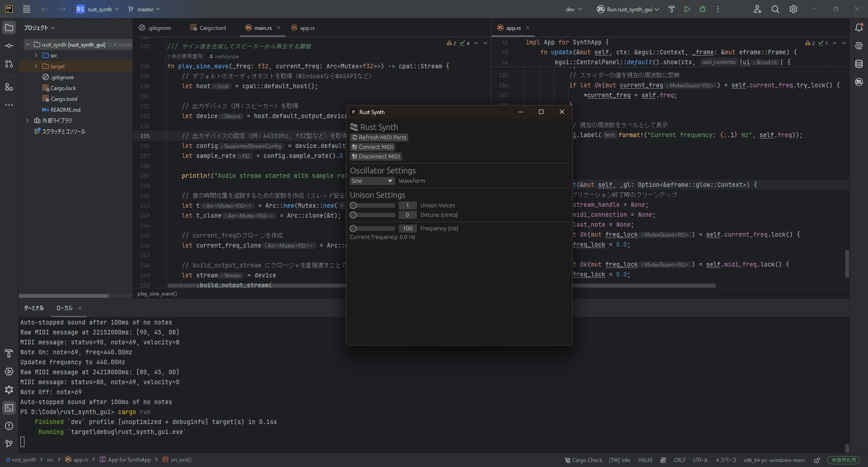Adjust the Frequency (Hz) slider
The height and width of the screenshot is (467, 868).
point(373,229)
